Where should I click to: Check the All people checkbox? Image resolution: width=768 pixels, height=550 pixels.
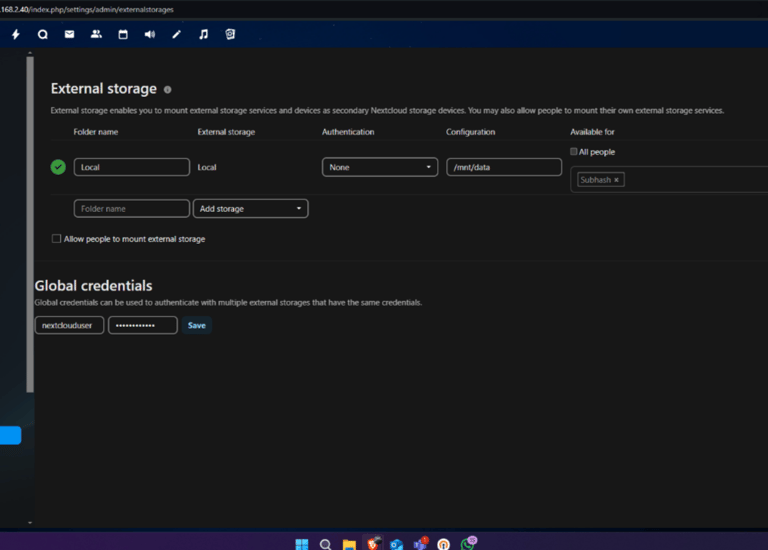(574, 152)
